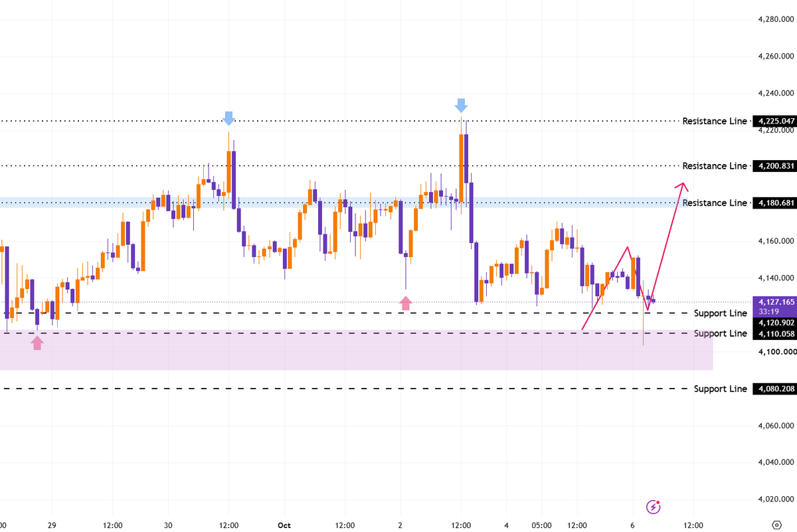Click the 4,020.000 price axis label
Viewport: 797px width, 532px height.
tap(776, 499)
